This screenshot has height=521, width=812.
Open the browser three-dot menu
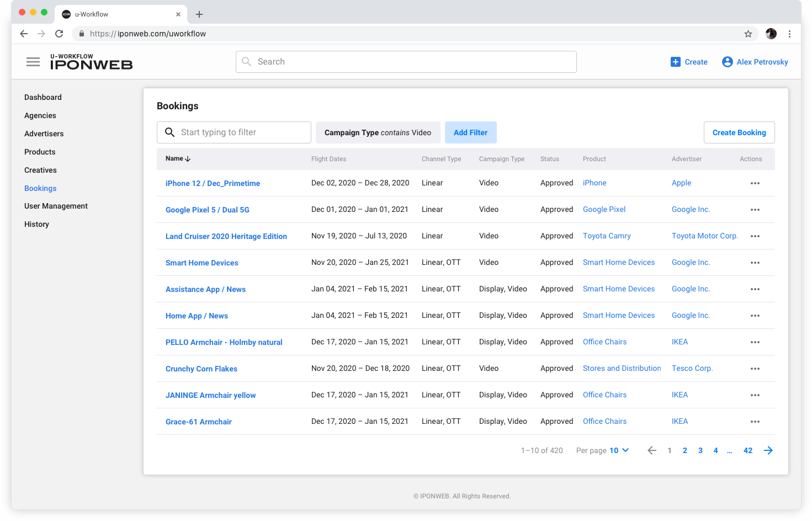tap(789, 34)
